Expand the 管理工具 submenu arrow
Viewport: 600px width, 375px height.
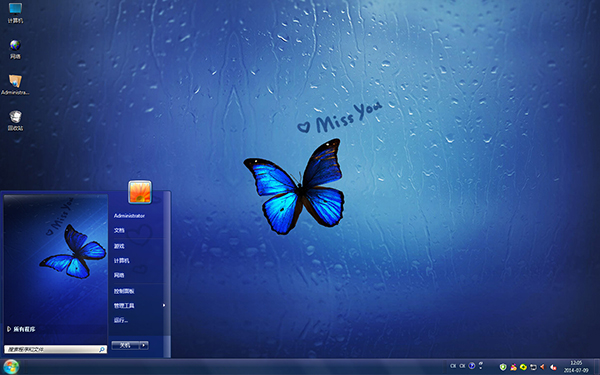pos(164,305)
